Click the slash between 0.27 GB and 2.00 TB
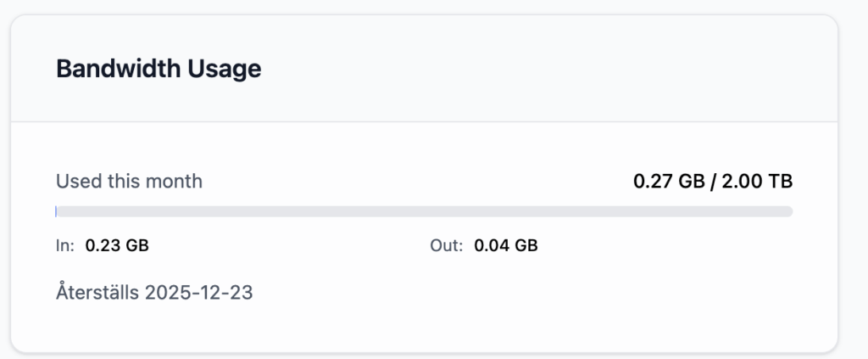 [712, 181]
